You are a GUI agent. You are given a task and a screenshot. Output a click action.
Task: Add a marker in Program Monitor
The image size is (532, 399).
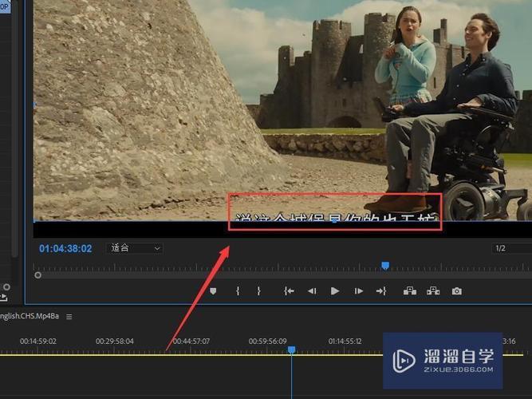[x=213, y=291]
